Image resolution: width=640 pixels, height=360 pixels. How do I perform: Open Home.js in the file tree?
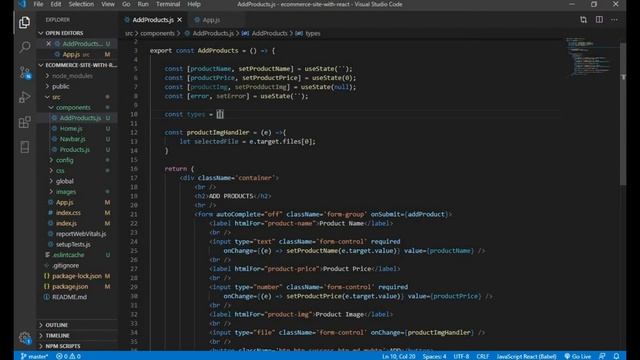(x=71, y=129)
